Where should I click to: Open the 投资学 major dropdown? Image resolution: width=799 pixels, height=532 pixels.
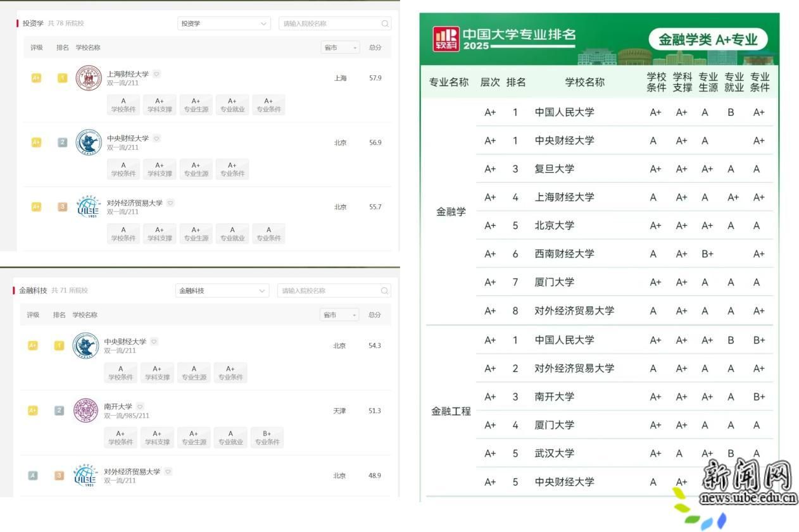(x=224, y=23)
